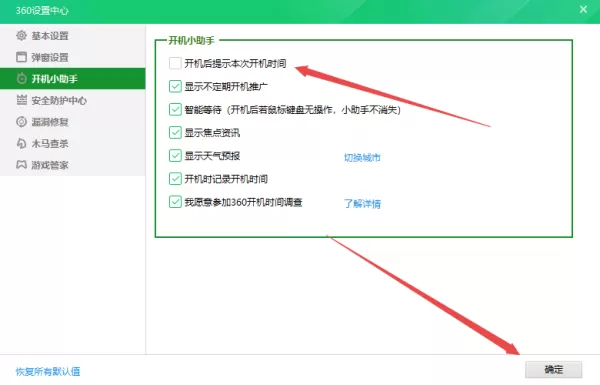Confirm with the 确定 button
The width and height of the screenshot is (600, 385).
pos(553,370)
